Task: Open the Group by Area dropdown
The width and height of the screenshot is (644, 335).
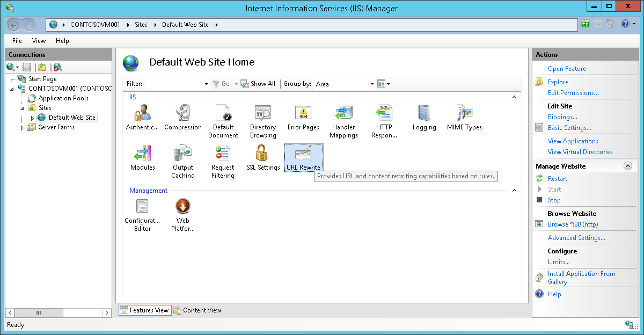Action: 372,84
